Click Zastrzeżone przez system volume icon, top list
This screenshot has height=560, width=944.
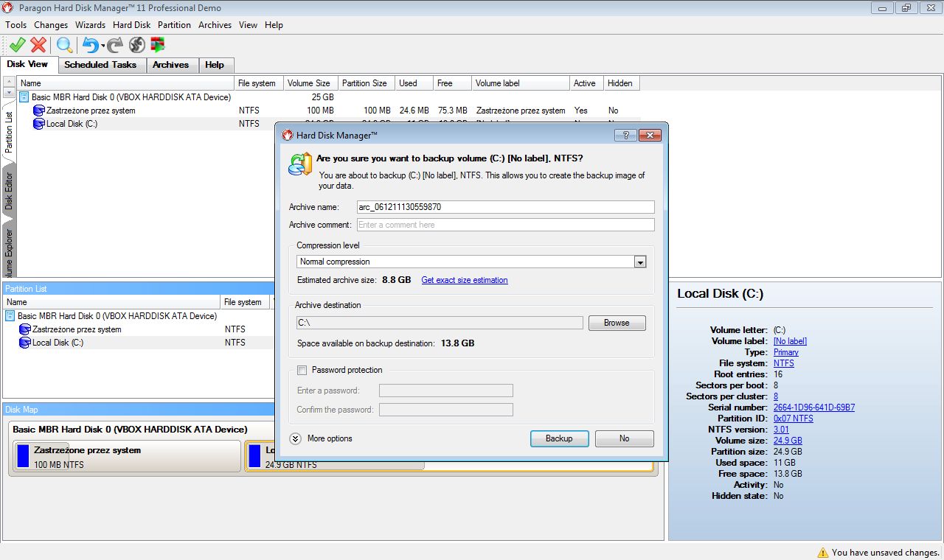(x=39, y=111)
